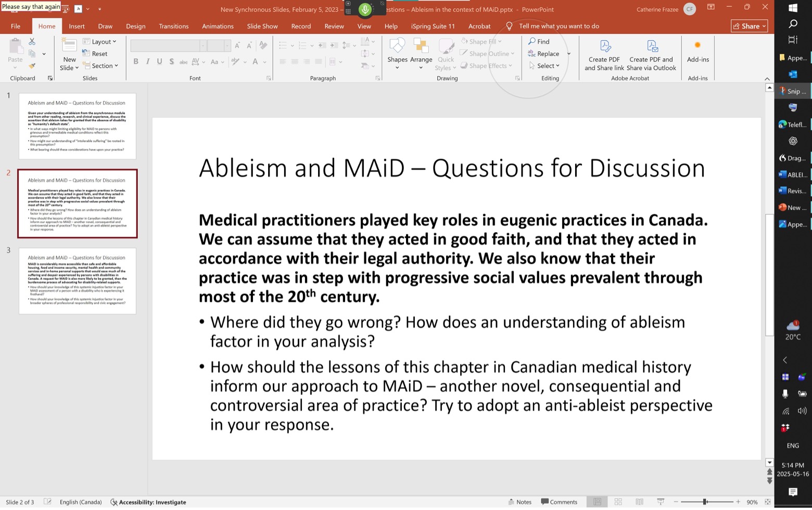The height and width of the screenshot is (510, 812).
Task: Switch to the Slide Show tab
Action: [262, 26]
